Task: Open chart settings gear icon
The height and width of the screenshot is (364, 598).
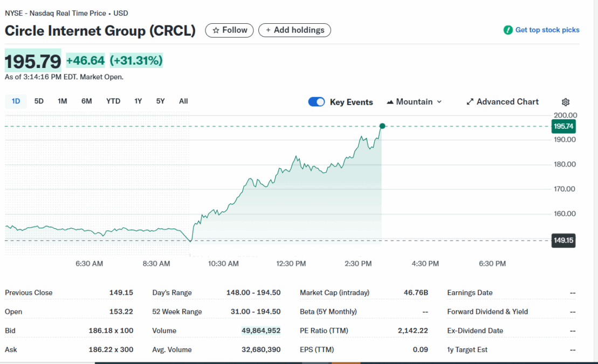Action: coord(565,102)
